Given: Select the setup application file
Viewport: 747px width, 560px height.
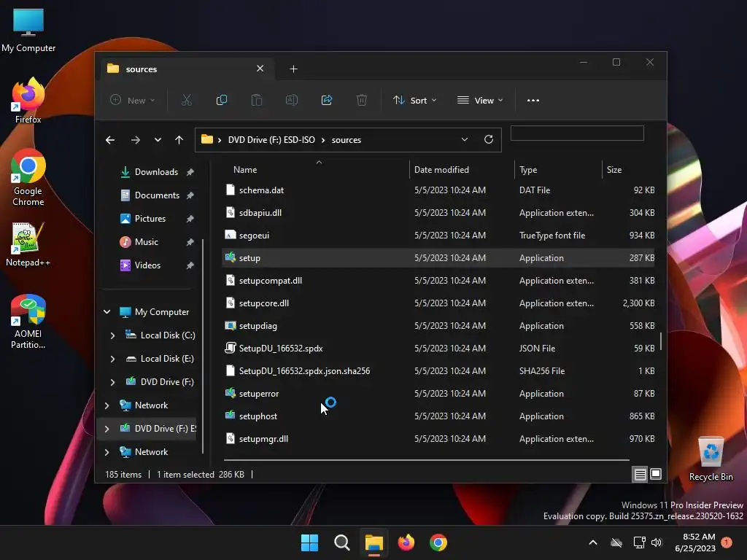Looking at the screenshot, I should 438,258.
